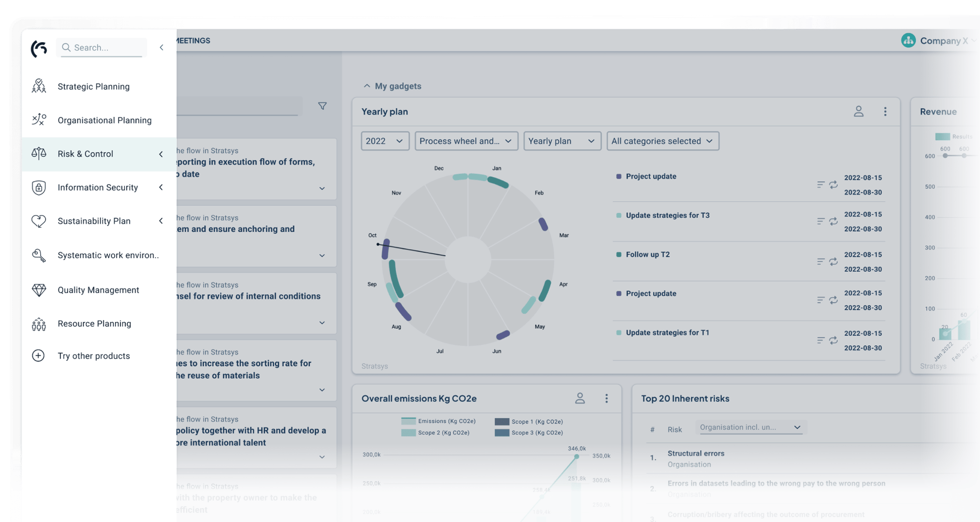Toggle Scope 3 (Kg CO2e) legend entry
This screenshot has height=522, width=980.
coord(529,433)
